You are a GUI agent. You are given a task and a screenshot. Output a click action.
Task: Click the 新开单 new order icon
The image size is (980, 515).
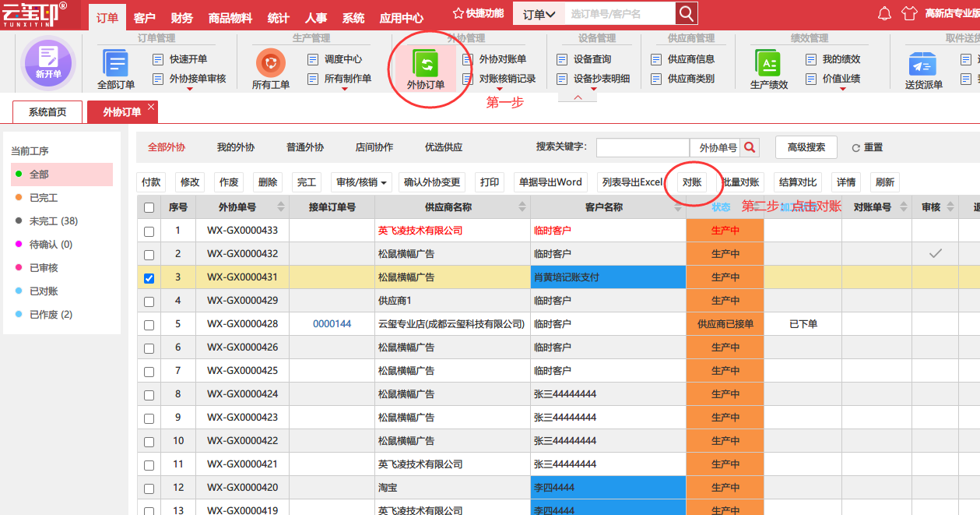pyautogui.click(x=48, y=62)
